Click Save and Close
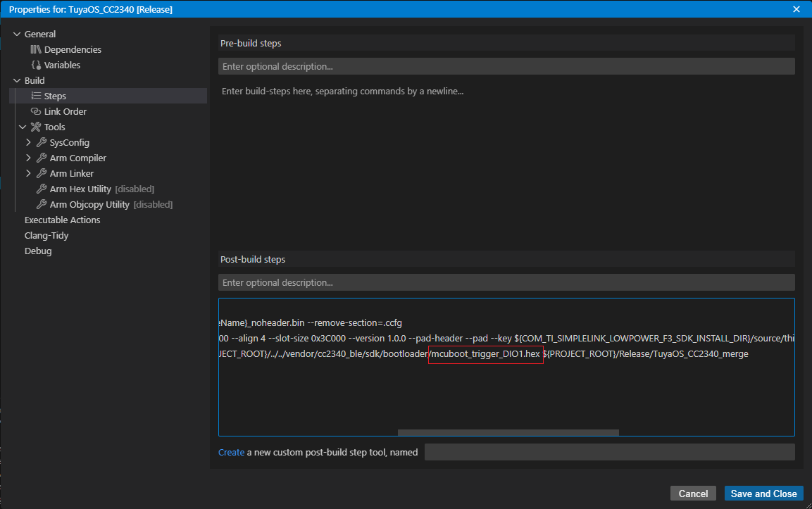This screenshot has width=812, height=509. [x=764, y=494]
